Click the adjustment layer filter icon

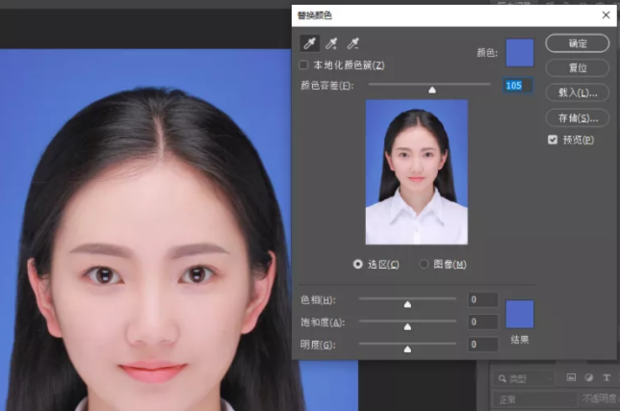[588, 378]
